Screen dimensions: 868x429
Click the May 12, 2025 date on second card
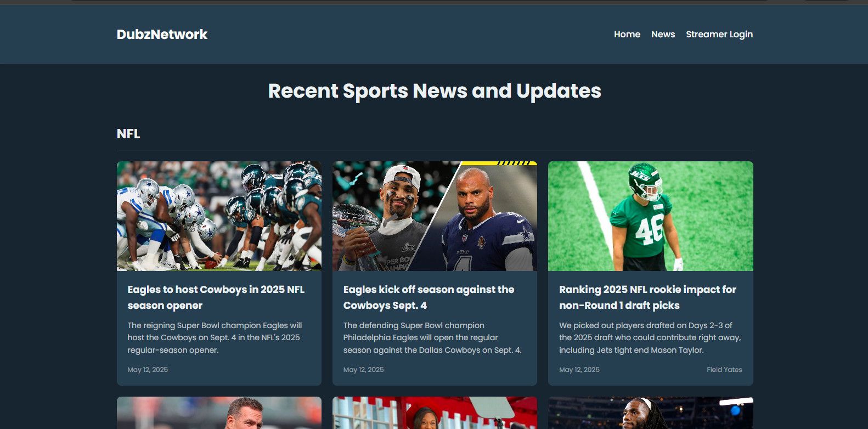point(363,370)
